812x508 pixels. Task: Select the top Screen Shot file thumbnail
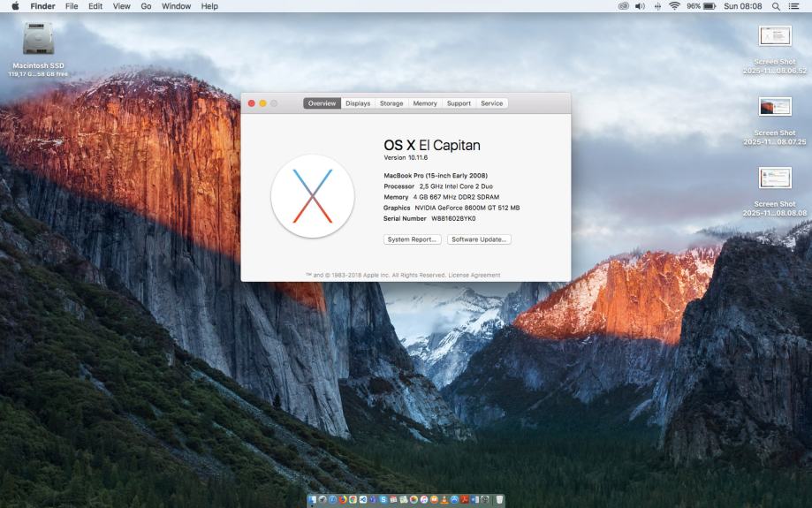coord(775,36)
